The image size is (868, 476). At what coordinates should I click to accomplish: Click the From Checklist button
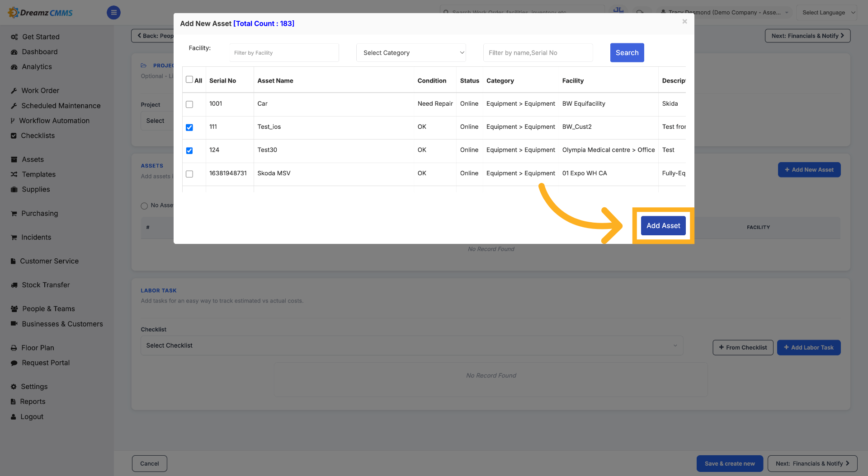point(743,348)
